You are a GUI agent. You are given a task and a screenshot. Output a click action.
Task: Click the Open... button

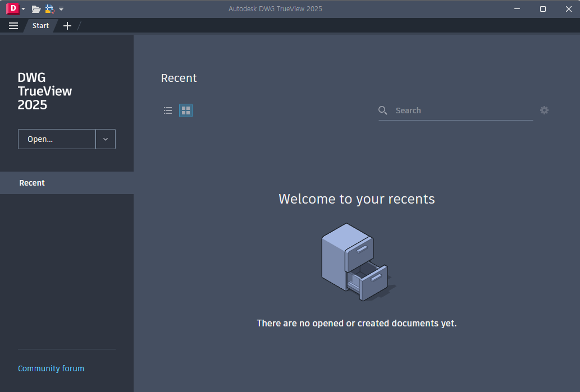coord(57,139)
